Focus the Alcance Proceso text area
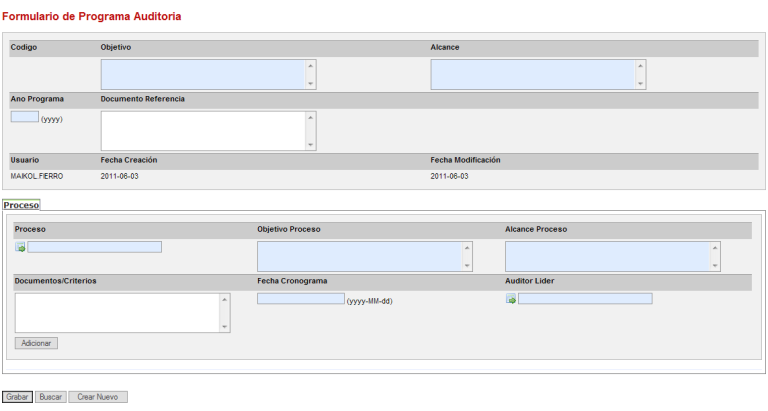Image resolution: width=768 pixels, height=411 pixels. 606,256
